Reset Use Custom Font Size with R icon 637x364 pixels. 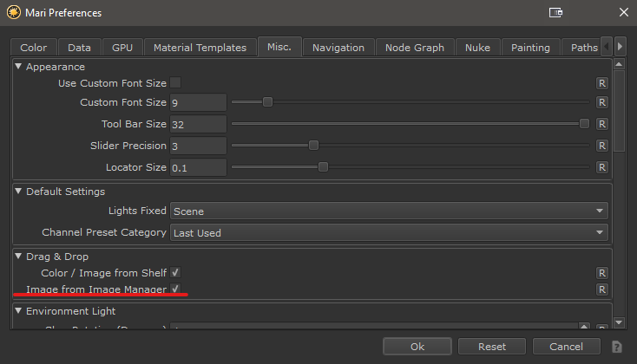pos(601,83)
